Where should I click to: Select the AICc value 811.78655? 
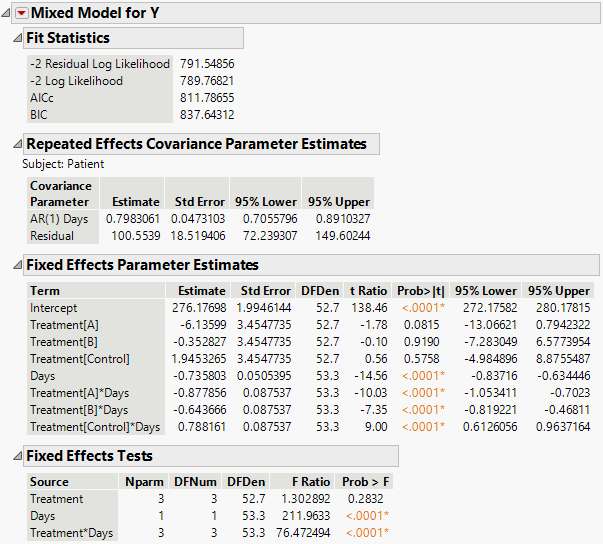pyautogui.click(x=207, y=98)
